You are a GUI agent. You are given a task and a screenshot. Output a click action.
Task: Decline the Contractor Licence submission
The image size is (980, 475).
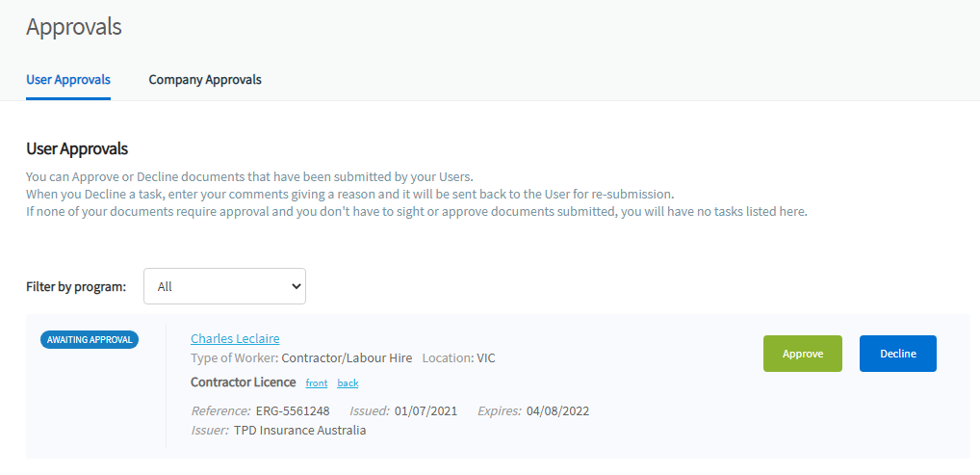(x=897, y=354)
